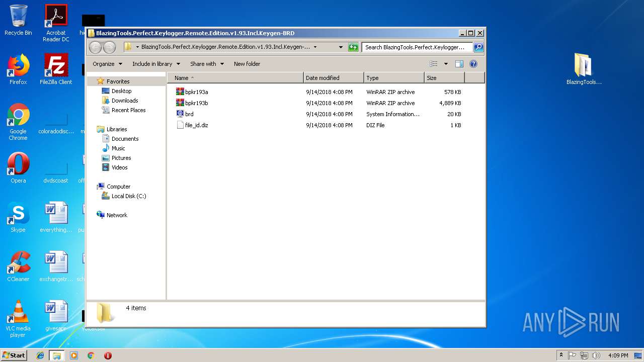
Task: Select the CCleaner desktop icon
Action: pos(18,266)
